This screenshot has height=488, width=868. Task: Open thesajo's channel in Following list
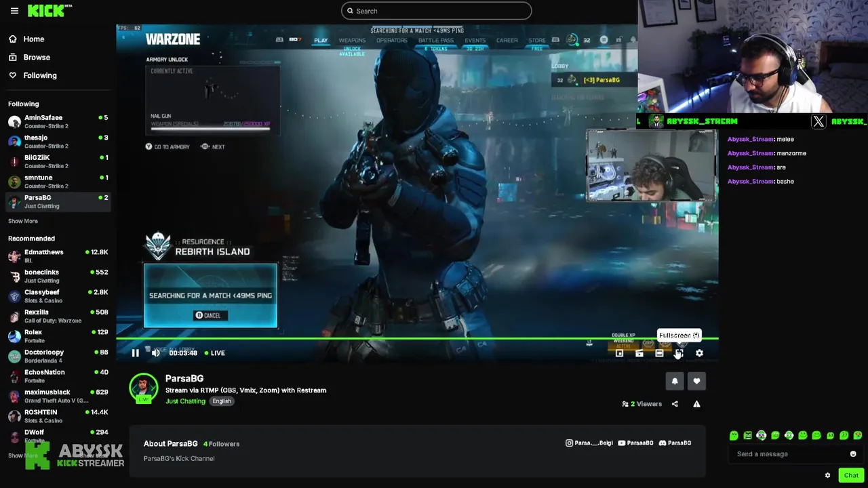point(58,141)
